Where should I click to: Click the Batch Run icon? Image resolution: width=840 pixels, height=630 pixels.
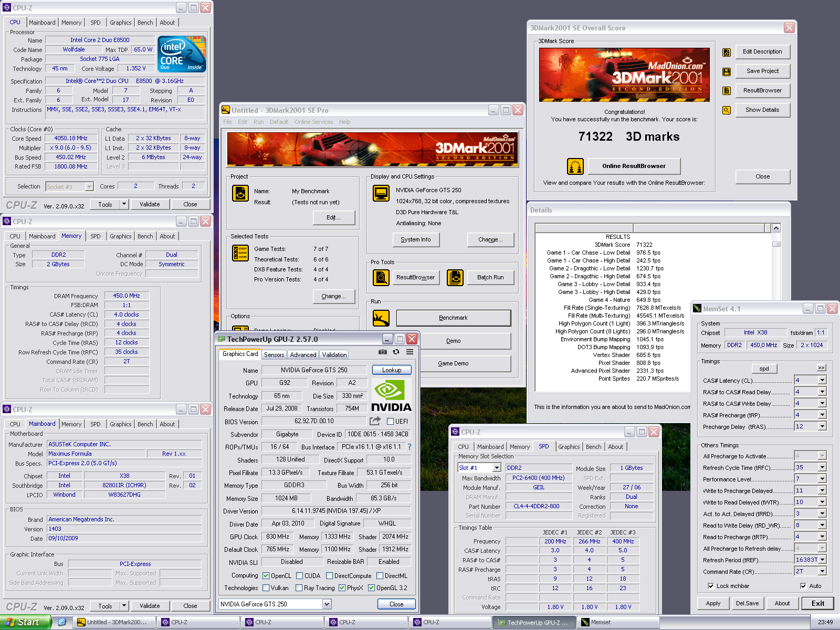[x=455, y=277]
